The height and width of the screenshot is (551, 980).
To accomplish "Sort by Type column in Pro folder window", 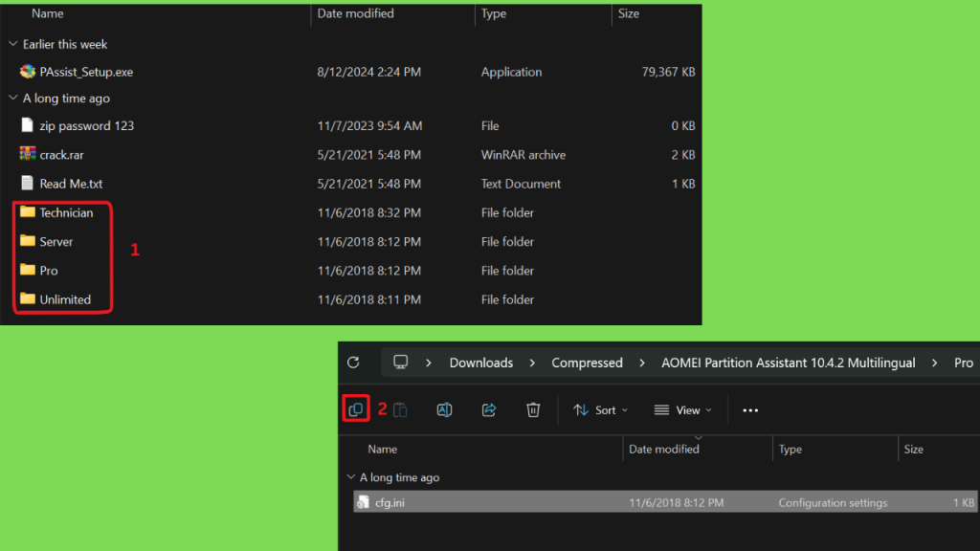I will [x=790, y=450].
